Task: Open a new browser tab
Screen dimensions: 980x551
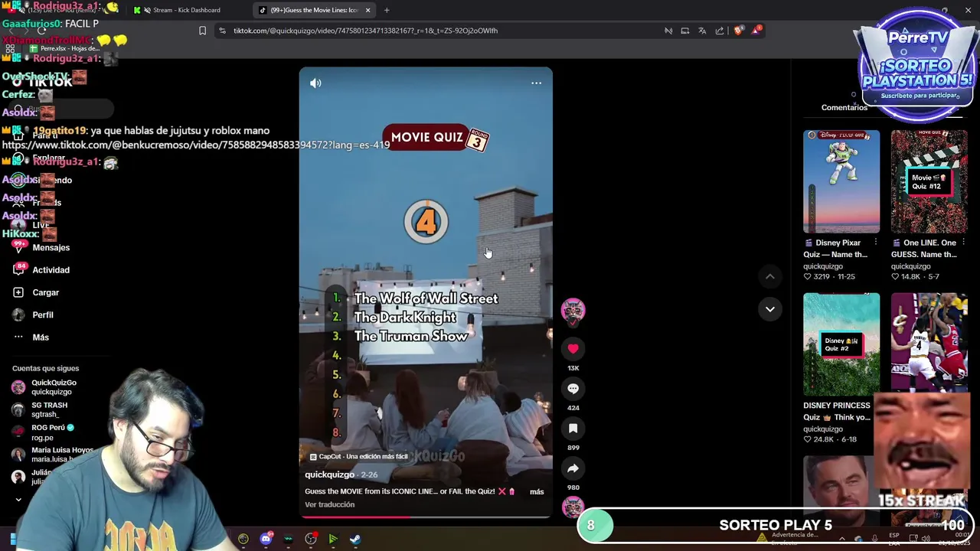Action: point(387,10)
